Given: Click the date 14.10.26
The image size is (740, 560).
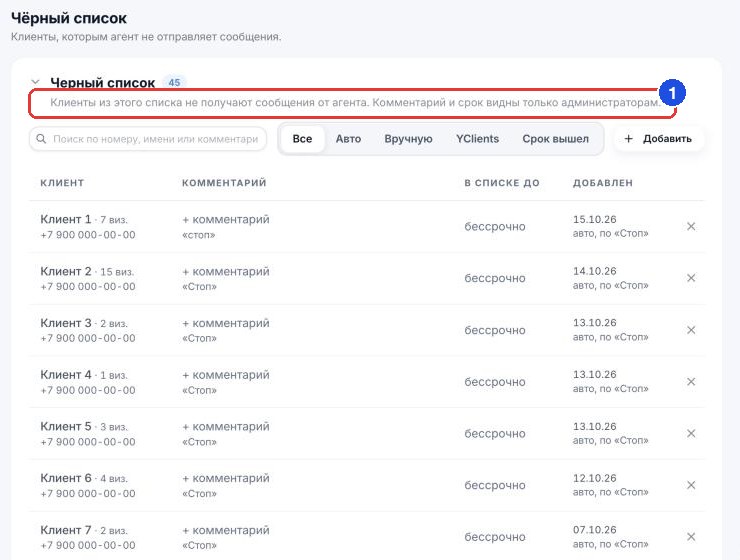Looking at the screenshot, I should [595, 271].
